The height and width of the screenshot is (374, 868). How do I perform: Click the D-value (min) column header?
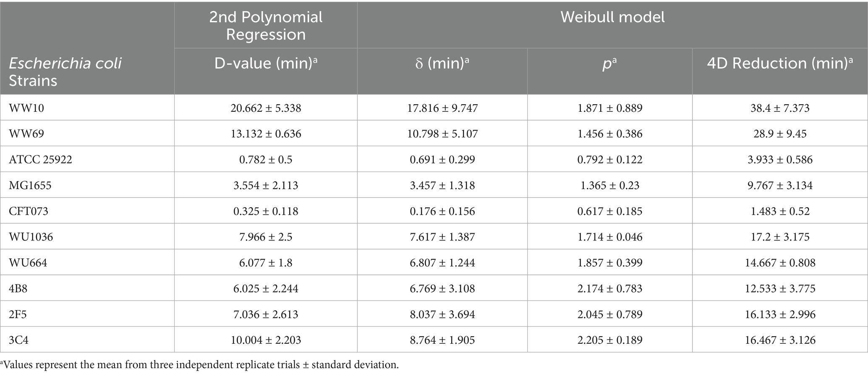coord(266,63)
